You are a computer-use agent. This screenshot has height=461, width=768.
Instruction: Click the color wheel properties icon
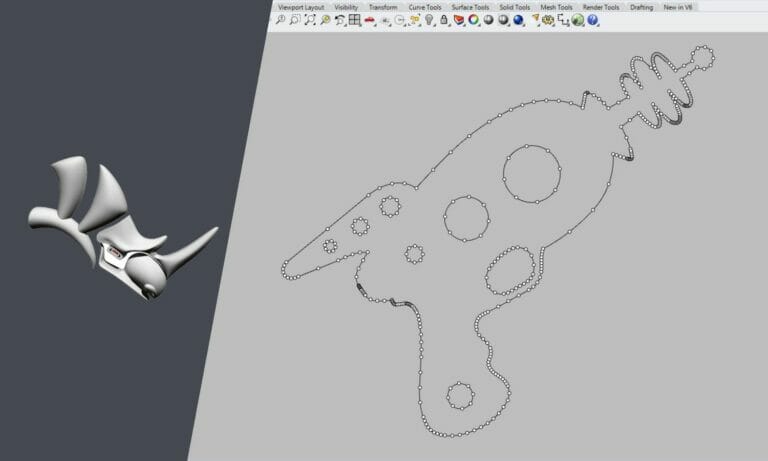[x=473, y=19]
